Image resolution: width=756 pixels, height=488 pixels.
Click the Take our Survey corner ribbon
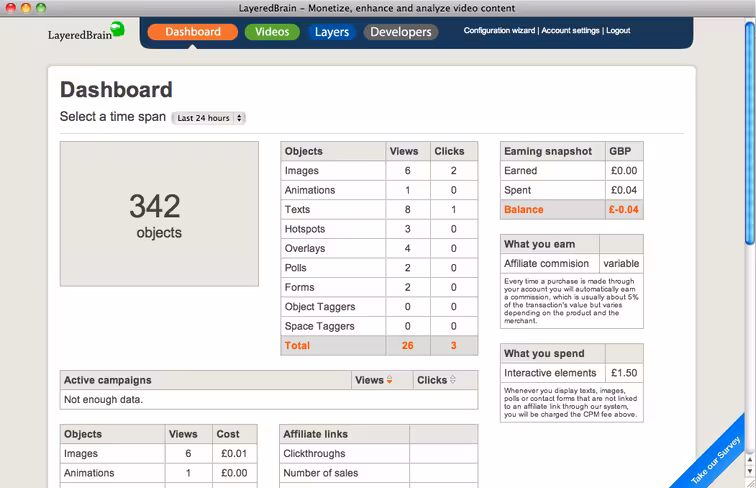(x=715, y=460)
